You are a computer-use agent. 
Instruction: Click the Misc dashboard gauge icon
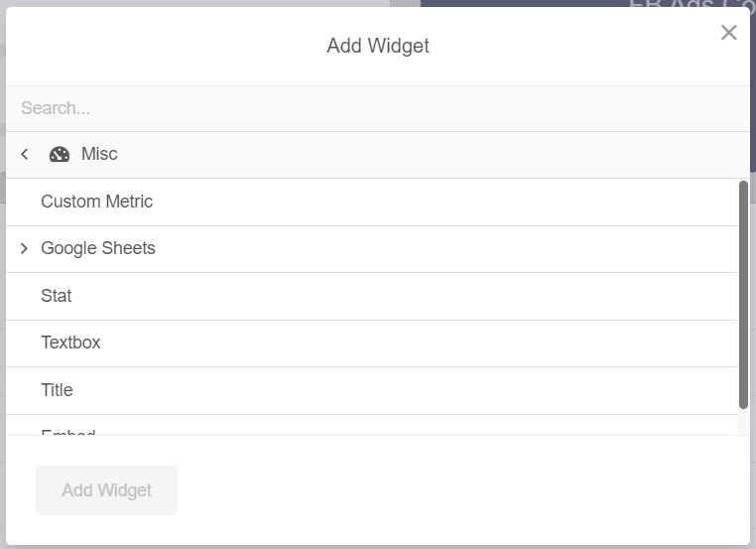coord(60,155)
